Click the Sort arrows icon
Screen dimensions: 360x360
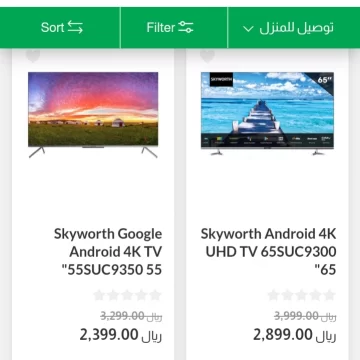[75, 27]
